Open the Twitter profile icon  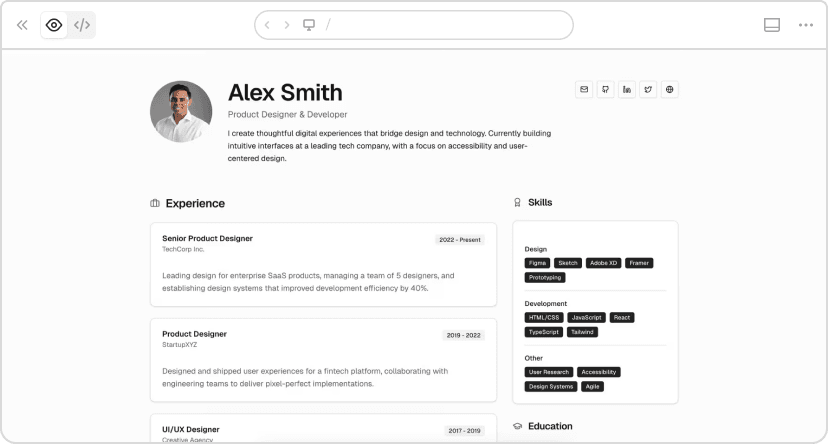tap(648, 90)
